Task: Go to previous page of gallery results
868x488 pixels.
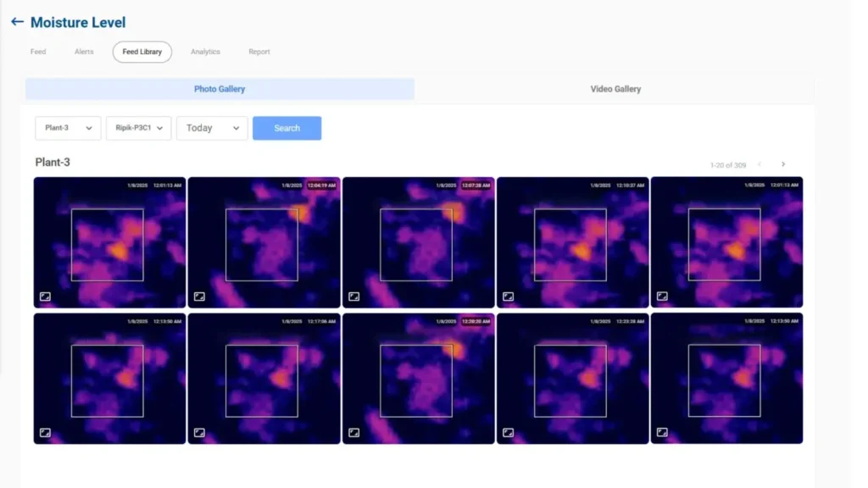Action: click(x=759, y=164)
